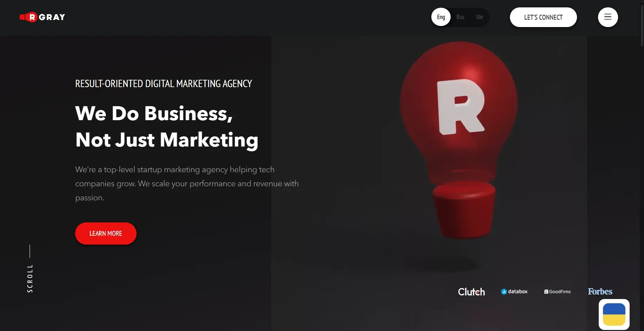
Task: Click the Gray logo megaphone icon
Action: (x=28, y=17)
